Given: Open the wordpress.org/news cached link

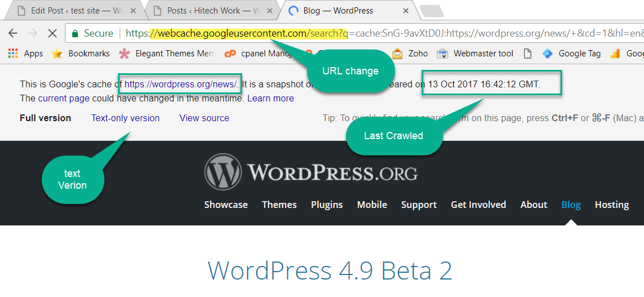Looking at the screenshot, I should click(181, 85).
